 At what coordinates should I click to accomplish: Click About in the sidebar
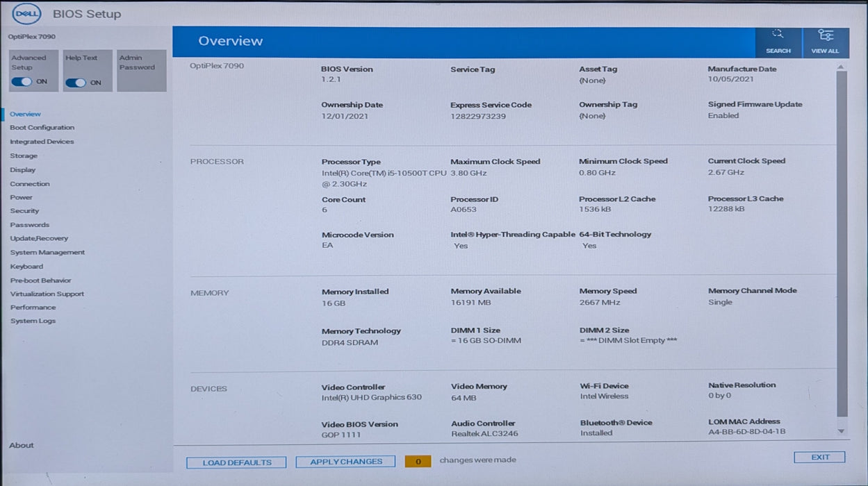[21, 445]
